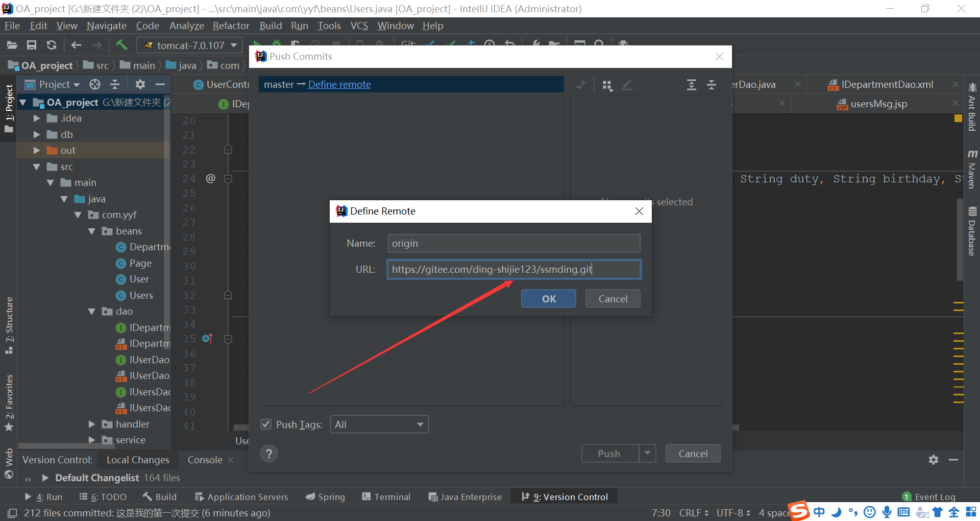Screen dimensions: 980x521
Task: Click the Sogou emoji smiley icon
Action: click(870, 512)
